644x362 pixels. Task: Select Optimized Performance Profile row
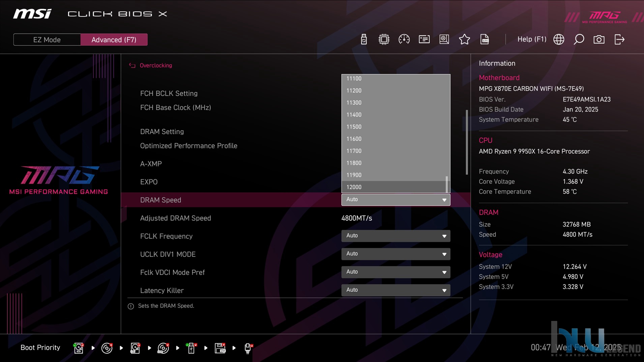pos(189,146)
